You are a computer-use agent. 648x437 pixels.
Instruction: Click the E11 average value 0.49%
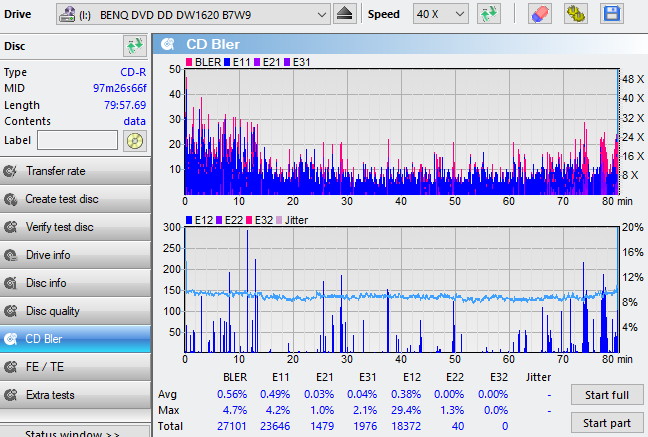tap(275, 394)
